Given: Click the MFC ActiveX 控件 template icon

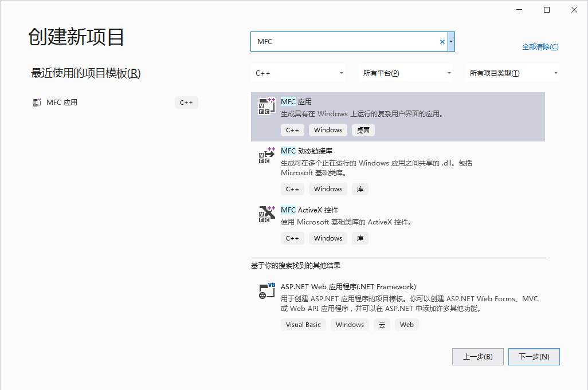Looking at the screenshot, I should [x=266, y=215].
